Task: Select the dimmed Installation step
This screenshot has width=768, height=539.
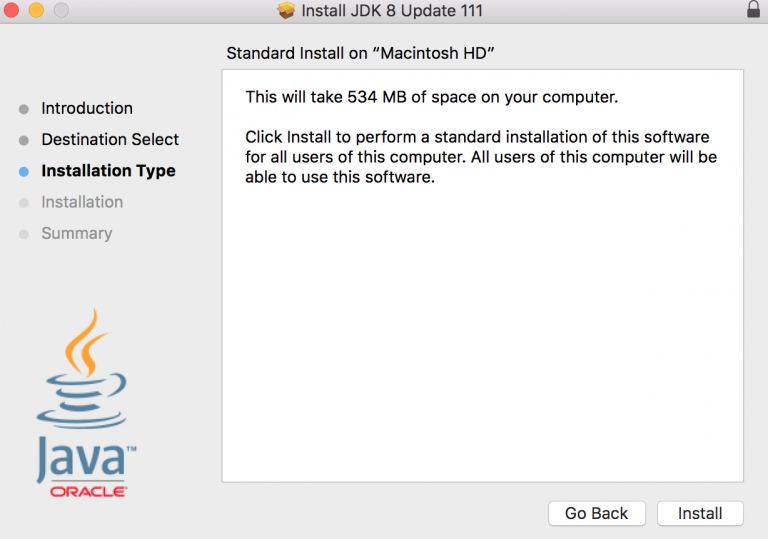Action: (82, 202)
